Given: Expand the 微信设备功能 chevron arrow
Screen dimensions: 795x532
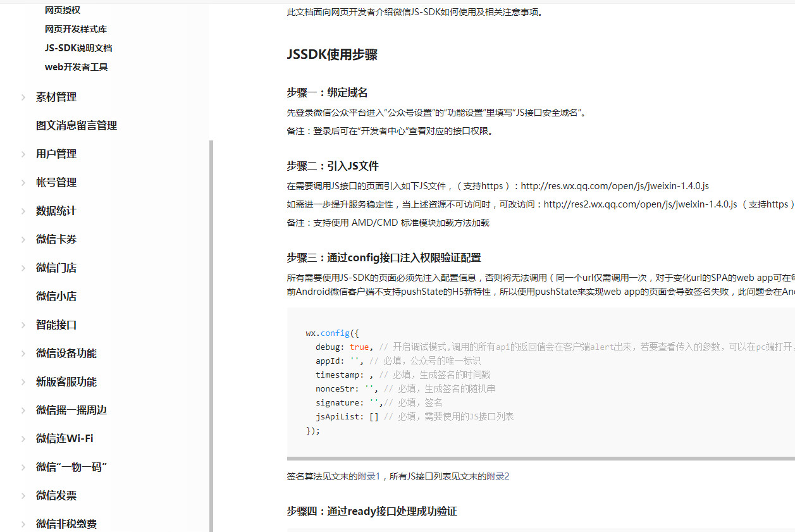Looking at the screenshot, I should pos(23,354).
